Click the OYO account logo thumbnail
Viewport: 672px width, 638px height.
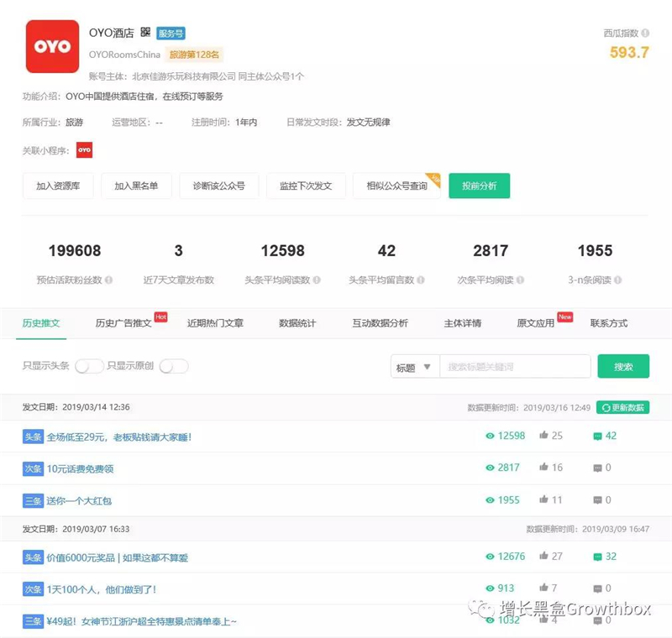tap(52, 46)
